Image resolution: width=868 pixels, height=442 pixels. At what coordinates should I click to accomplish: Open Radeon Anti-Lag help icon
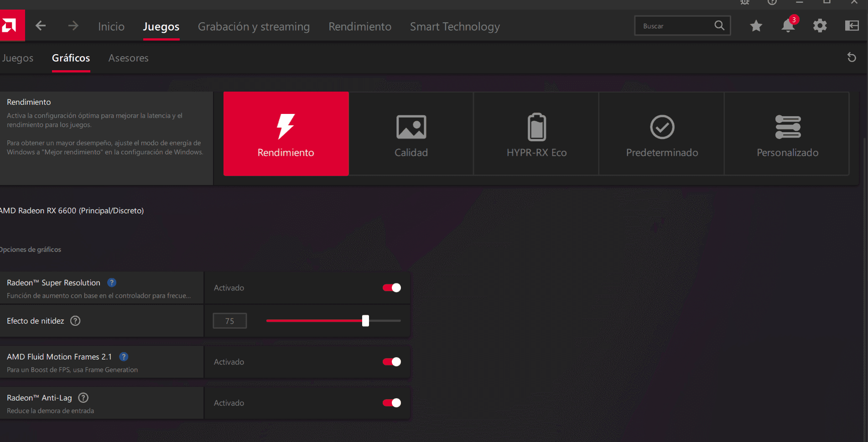coord(83,398)
